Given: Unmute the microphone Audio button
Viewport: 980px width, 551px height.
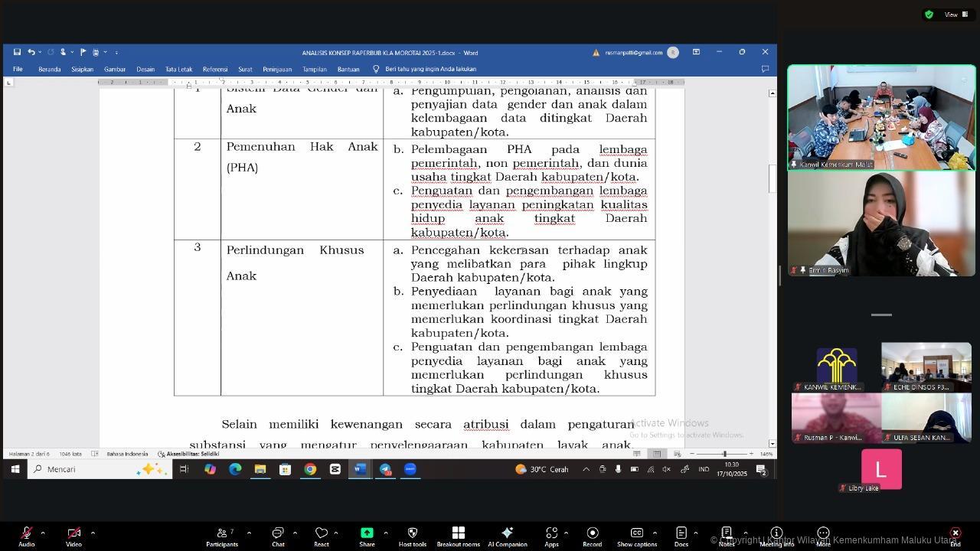Looking at the screenshot, I should click(x=27, y=533).
